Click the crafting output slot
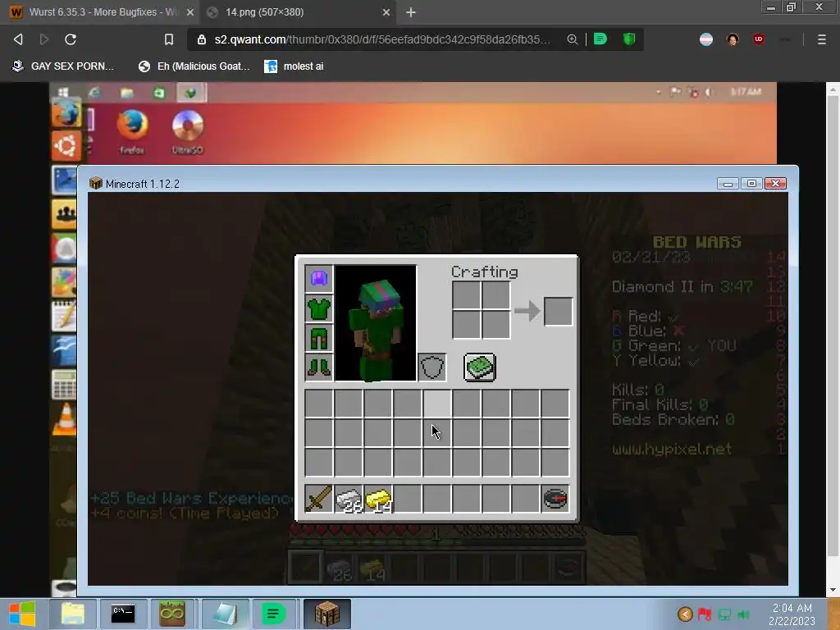Image resolution: width=840 pixels, height=630 pixels. pos(558,311)
